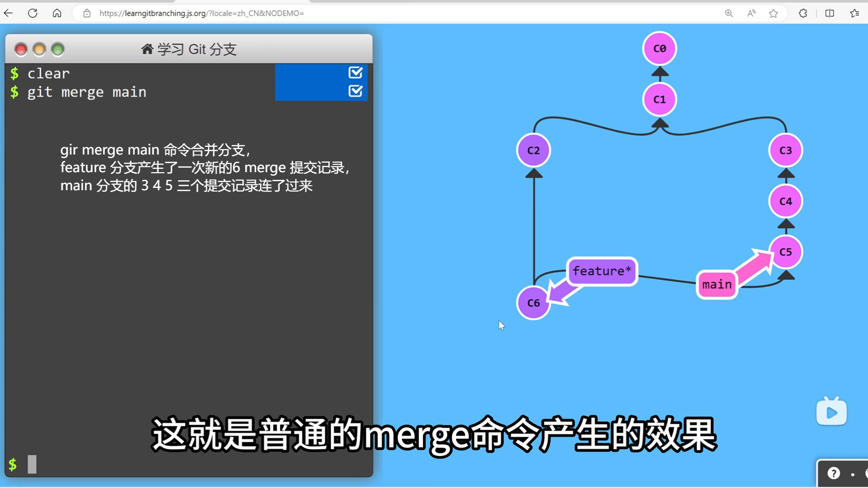Click the address bar URL
The width and height of the screenshot is (868, 488).
tap(202, 13)
